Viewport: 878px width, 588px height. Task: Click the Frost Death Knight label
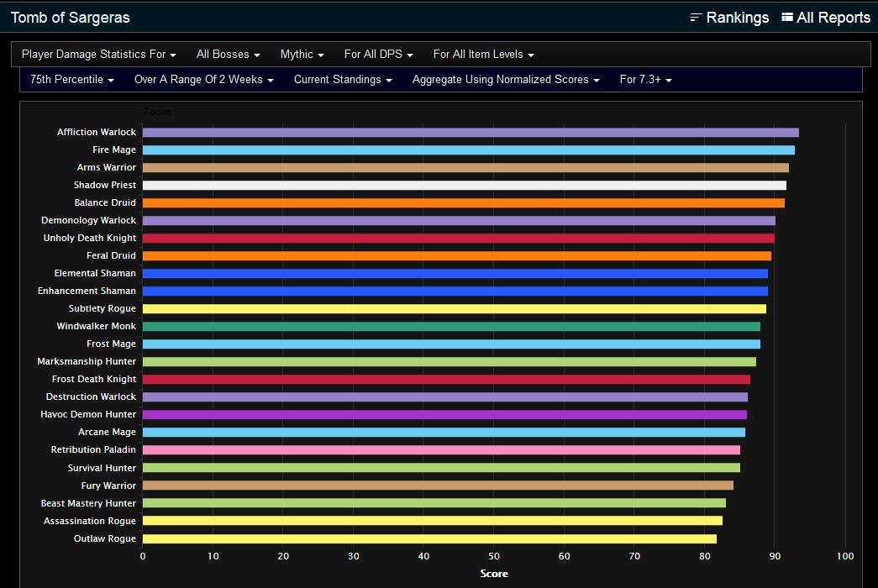(x=94, y=379)
